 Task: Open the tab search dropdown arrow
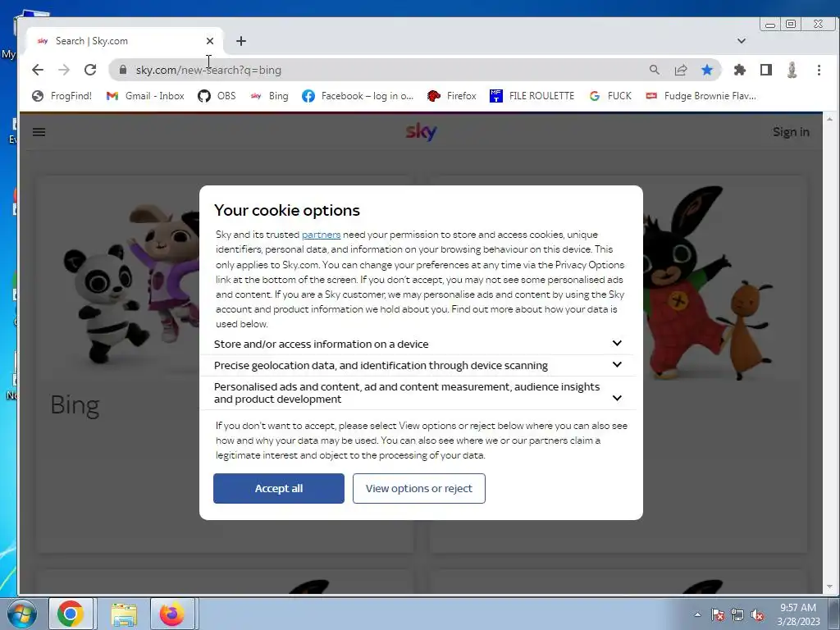(x=741, y=41)
